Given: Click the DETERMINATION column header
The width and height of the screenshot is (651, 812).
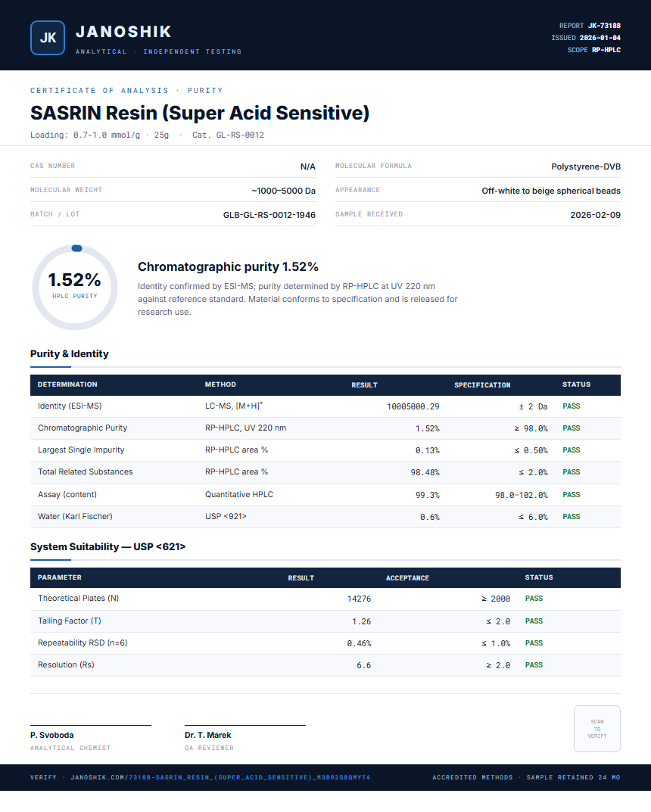Looking at the screenshot, I should (67, 384).
